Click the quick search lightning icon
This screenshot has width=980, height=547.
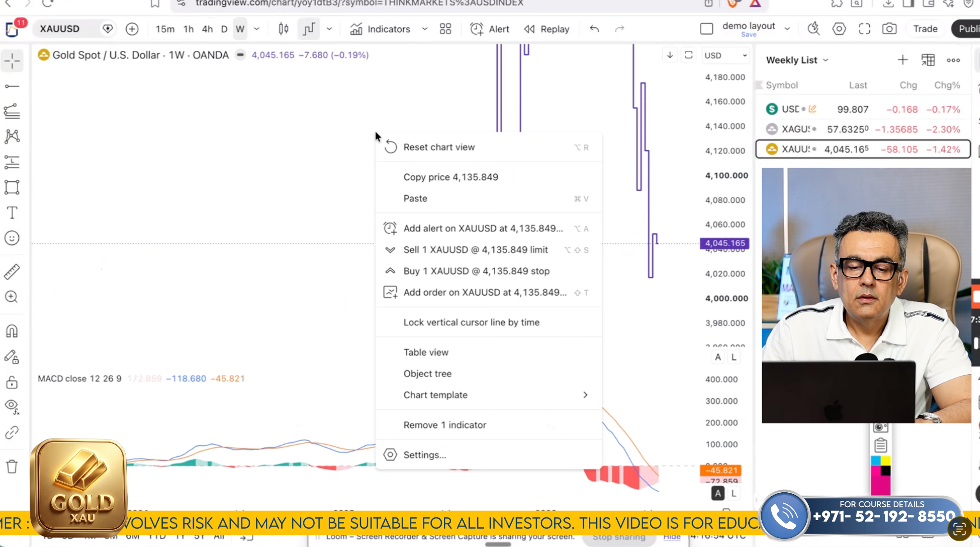pos(813,29)
